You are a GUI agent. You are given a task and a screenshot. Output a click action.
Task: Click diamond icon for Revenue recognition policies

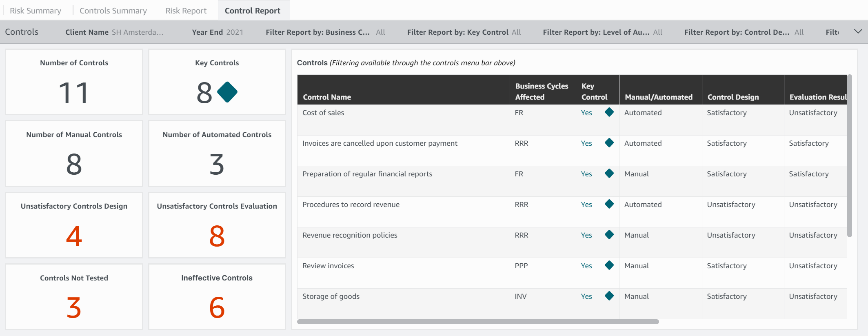(609, 235)
